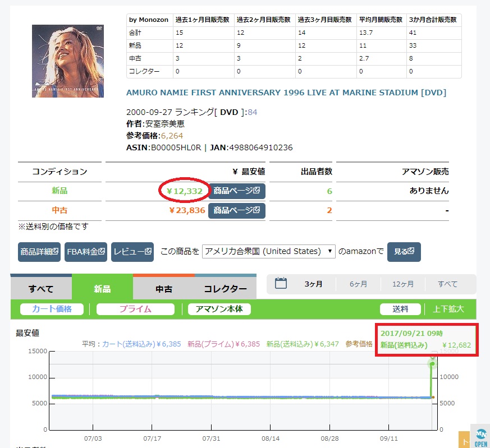Click カート(送料込み)¥6,385 average legend
490x448 pixels.
pos(141,344)
